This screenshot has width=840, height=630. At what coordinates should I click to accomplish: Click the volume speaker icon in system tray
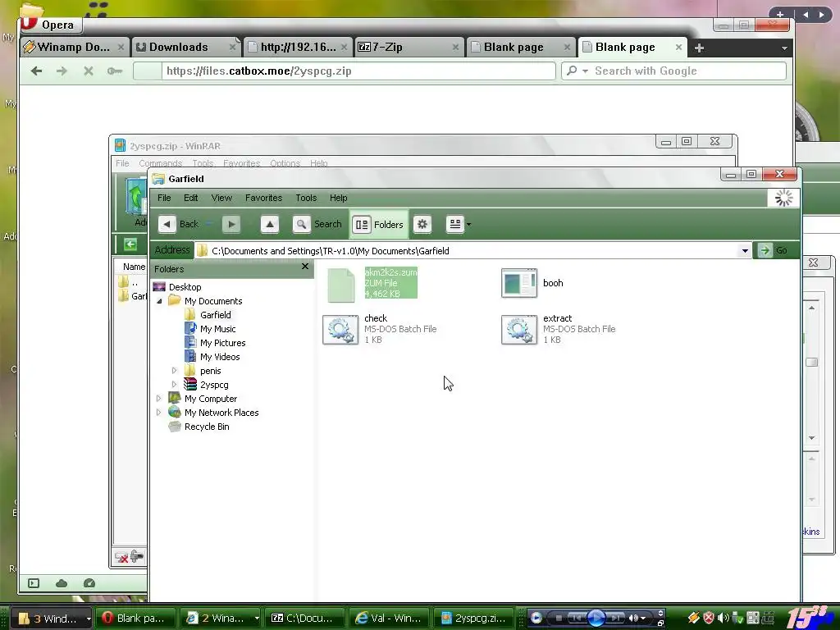723,618
